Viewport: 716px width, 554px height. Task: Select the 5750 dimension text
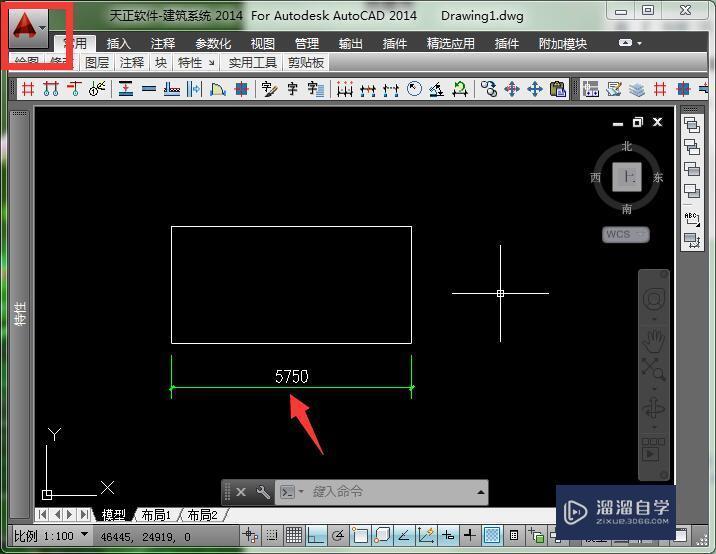[x=292, y=376]
